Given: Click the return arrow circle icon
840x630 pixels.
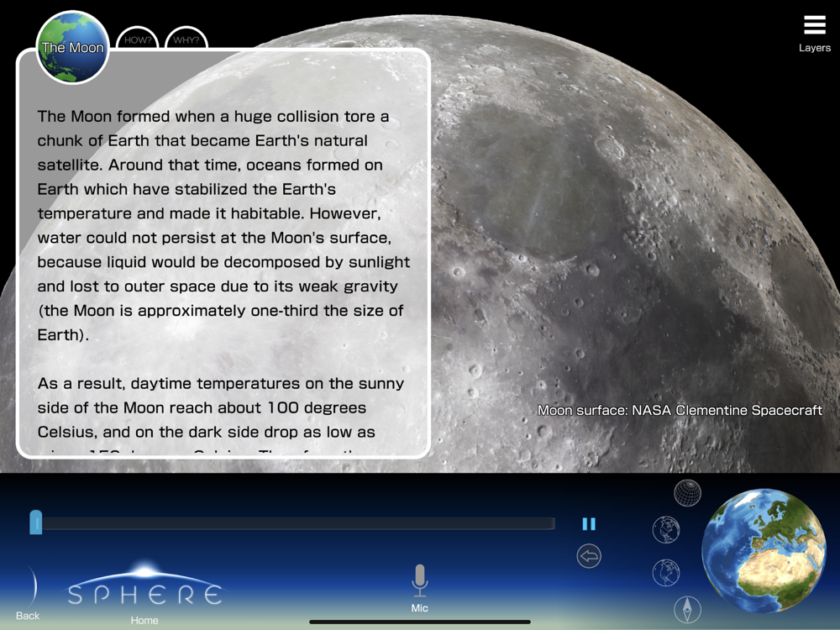Looking at the screenshot, I should 589,556.
